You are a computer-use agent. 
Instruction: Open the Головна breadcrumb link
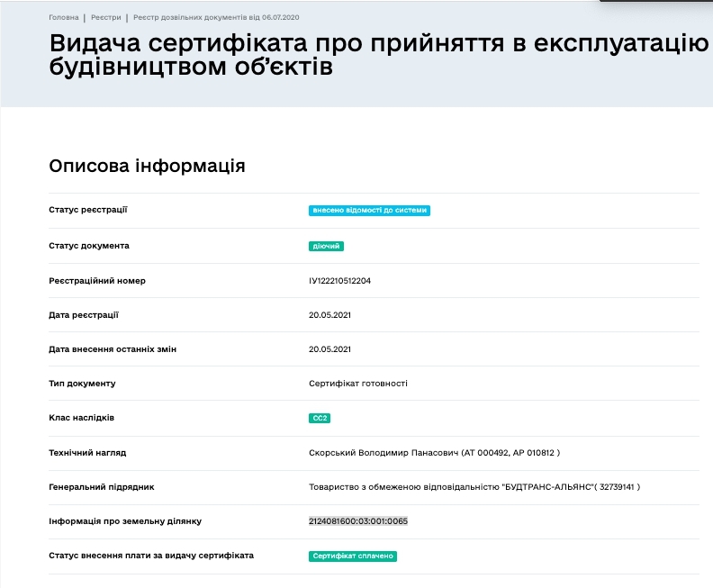pos(64,17)
